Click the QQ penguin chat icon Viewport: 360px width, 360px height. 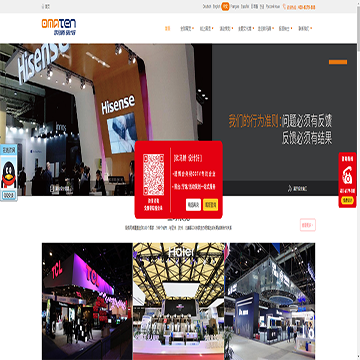[9, 175]
